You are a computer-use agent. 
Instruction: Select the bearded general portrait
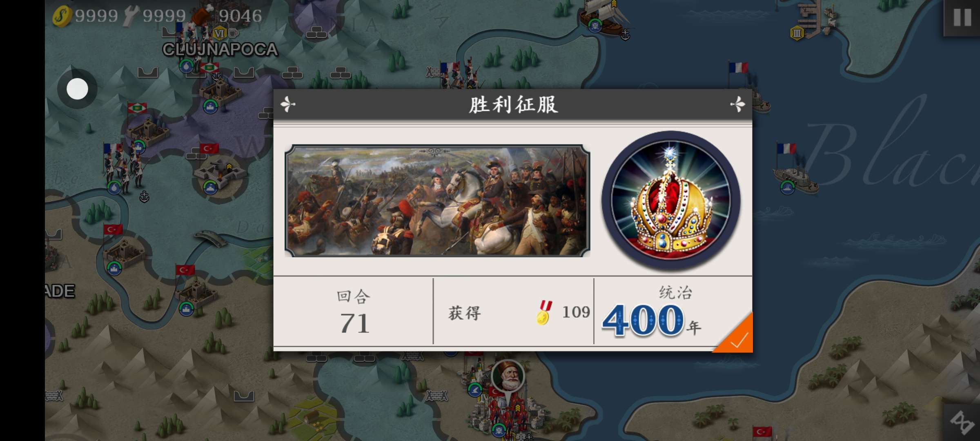click(508, 376)
